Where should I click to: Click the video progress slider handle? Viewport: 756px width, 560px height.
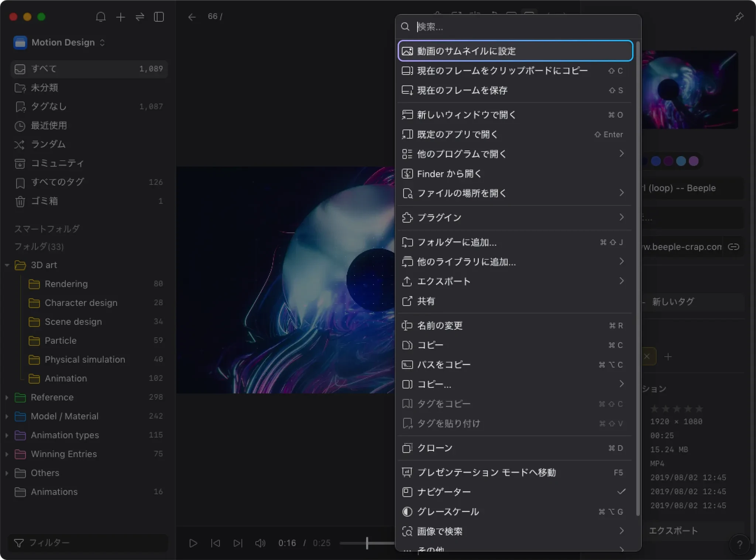coord(367,543)
